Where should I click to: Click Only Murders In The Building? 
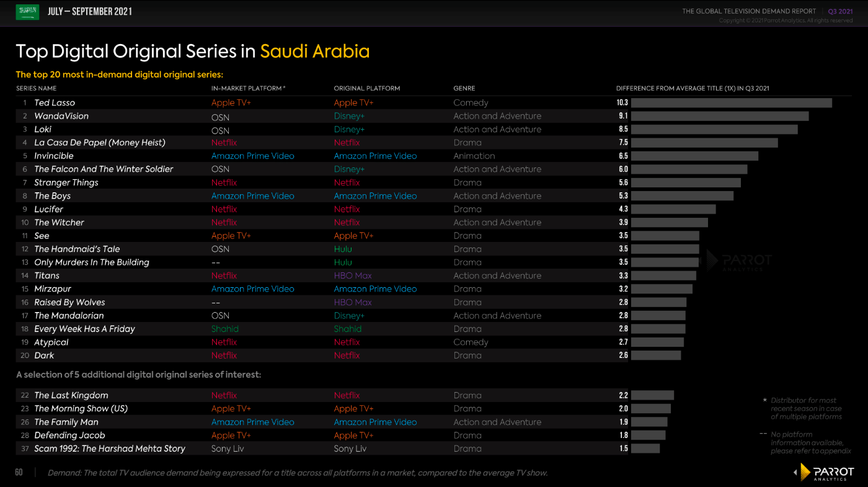pyautogui.click(x=92, y=262)
